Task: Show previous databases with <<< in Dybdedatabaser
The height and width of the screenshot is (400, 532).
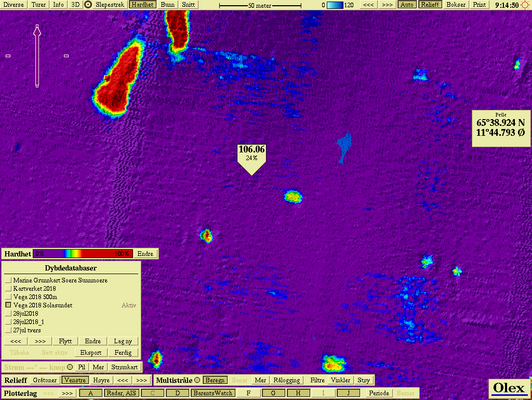Action: point(16,341)
